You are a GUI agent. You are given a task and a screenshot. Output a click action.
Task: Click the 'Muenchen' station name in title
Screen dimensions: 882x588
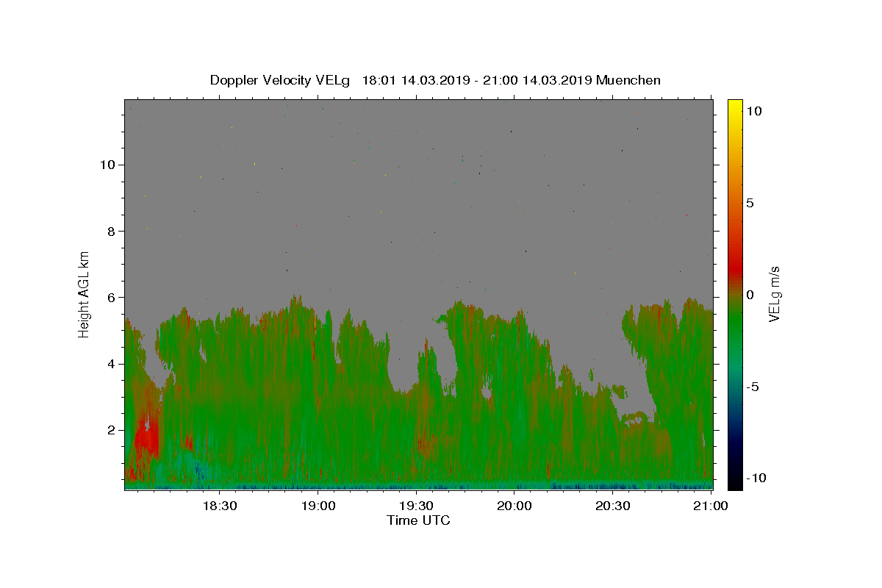point(628,80)
